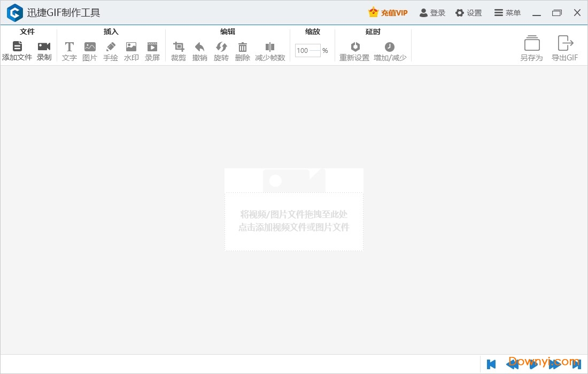This screenshot has width=588, height=374.
Task: Open the 重新设置 delay reset option
Action: pos(355,50)
